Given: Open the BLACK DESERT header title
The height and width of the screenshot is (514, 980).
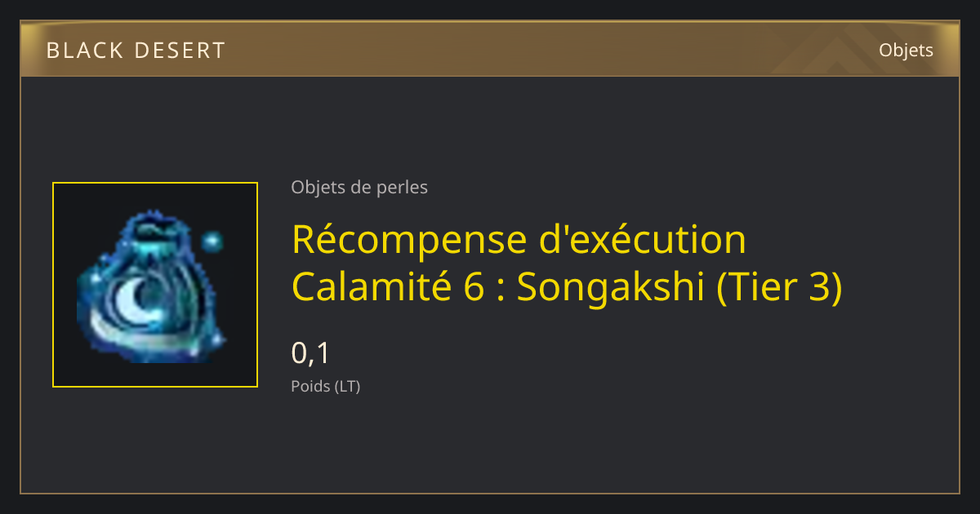Looking at the screenshot, I should pos(136,51).
